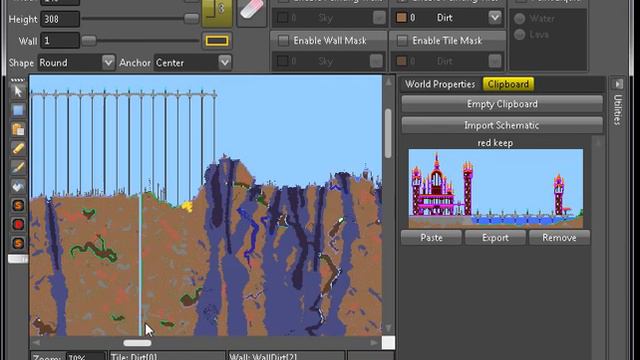
Task: Toggle the Eraser mode button
Action: point(252,11)
